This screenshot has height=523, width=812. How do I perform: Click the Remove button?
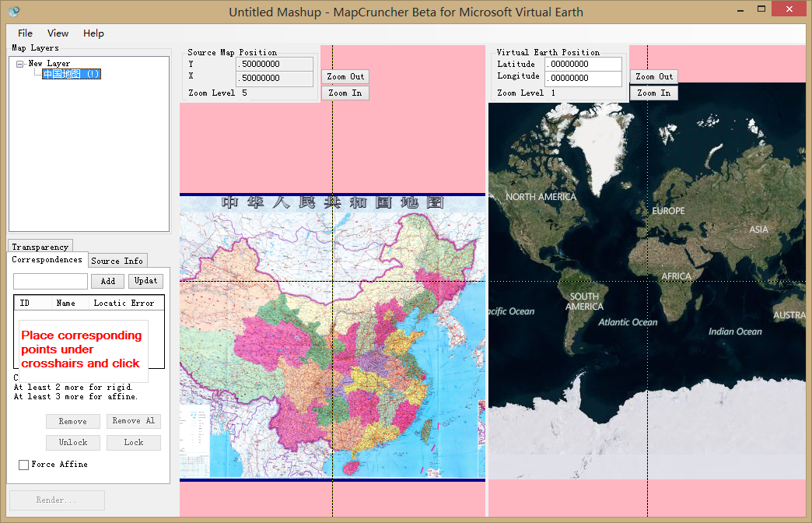pos(72,421)
